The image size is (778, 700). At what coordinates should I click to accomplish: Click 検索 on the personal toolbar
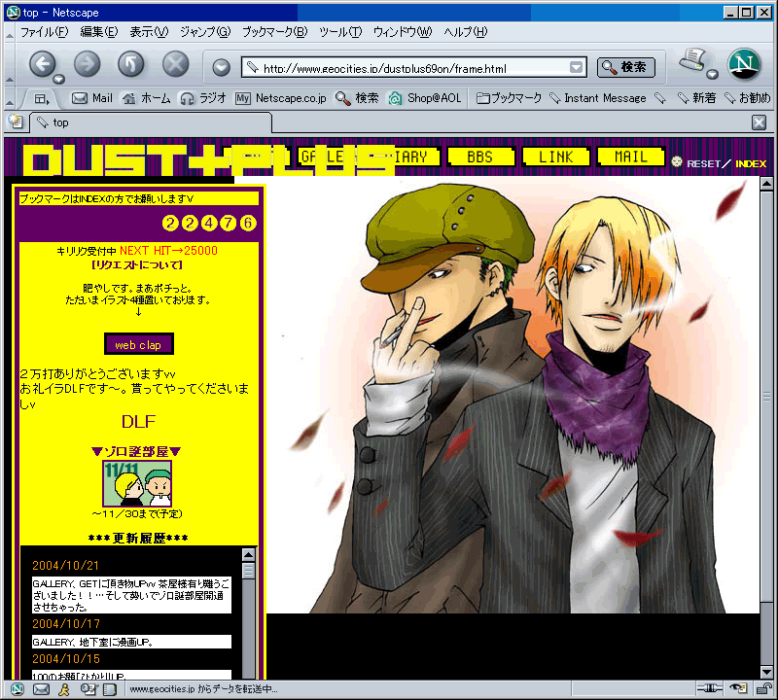point(357,98)
